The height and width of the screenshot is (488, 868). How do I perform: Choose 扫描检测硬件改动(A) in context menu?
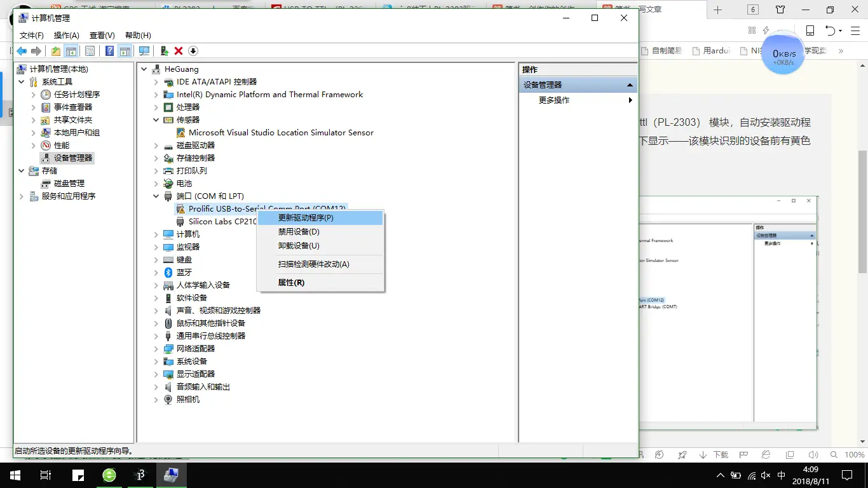pos(320,264)
